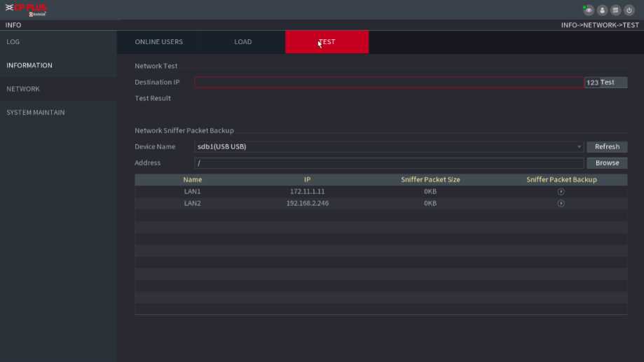The width and height of the screenshot is (644, 362).
Task: Select Information in the sidebar
Action: pos(29,65)
